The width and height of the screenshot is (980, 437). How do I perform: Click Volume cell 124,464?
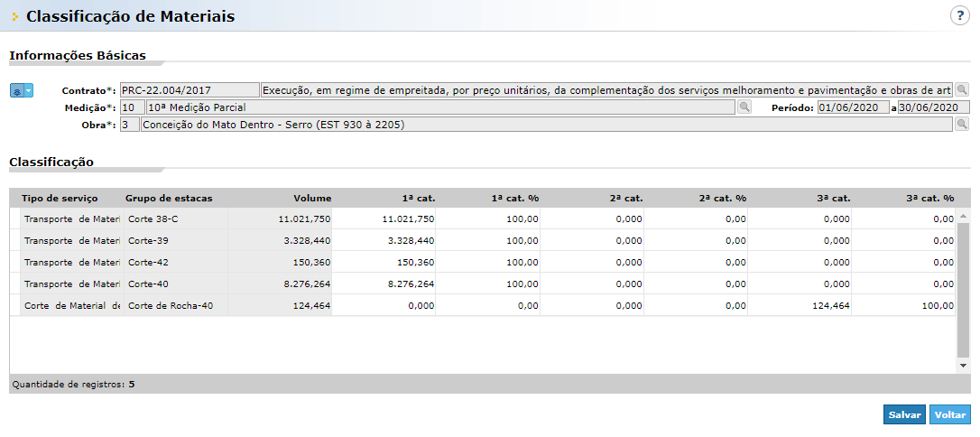pyautogui.click(x=280, y=306)
